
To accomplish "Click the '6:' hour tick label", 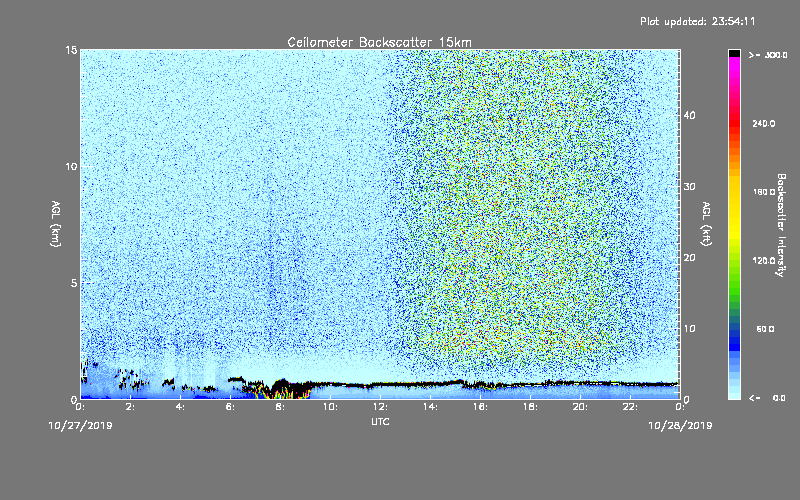I will point(230,407).
